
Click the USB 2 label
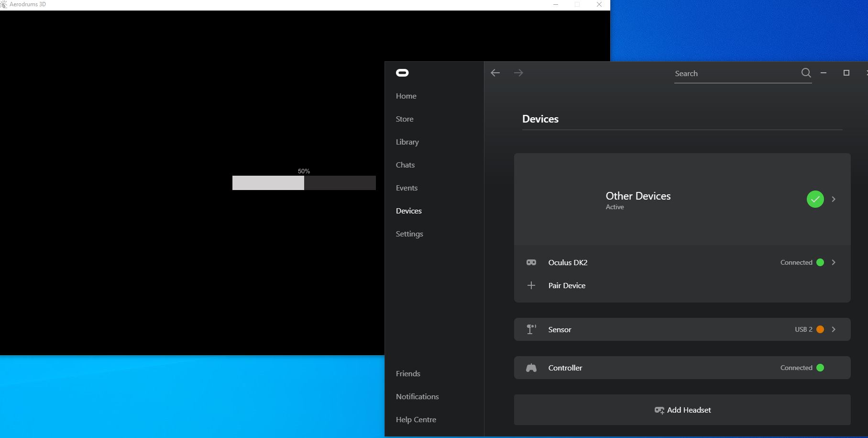tap(803, 329)
